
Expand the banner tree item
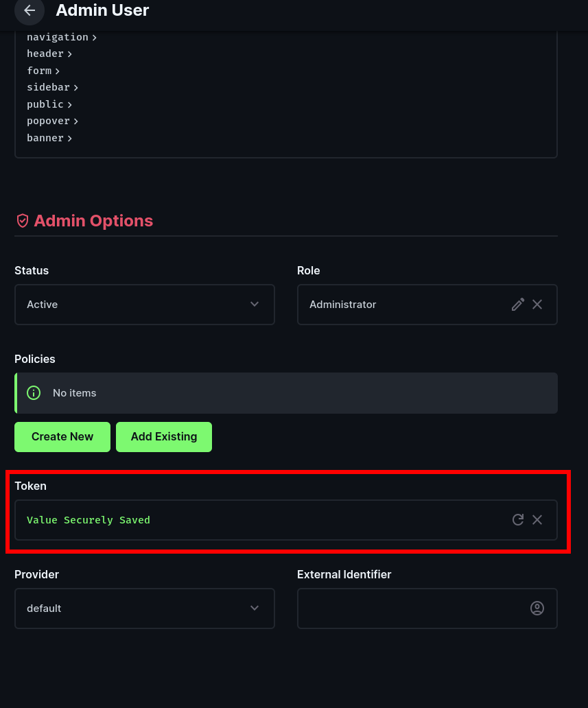coord(70,138)
